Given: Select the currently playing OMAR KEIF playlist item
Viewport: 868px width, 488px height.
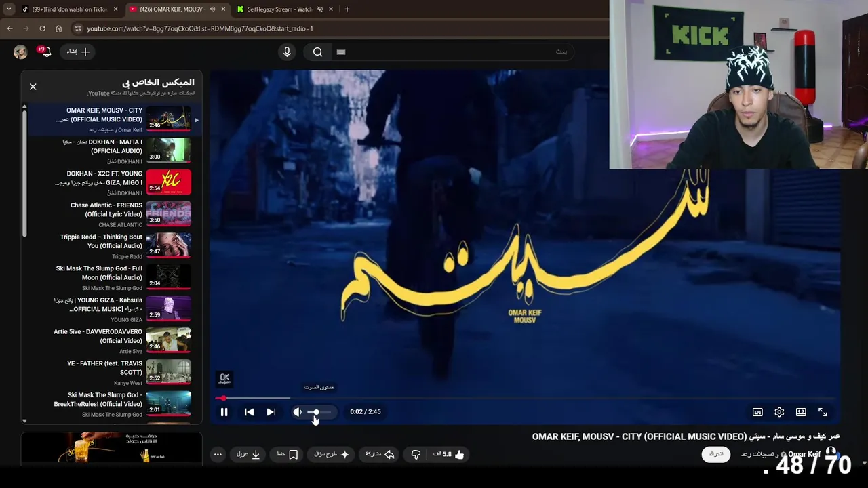Looking at the screenshot, I should click(x=112, y=119).
